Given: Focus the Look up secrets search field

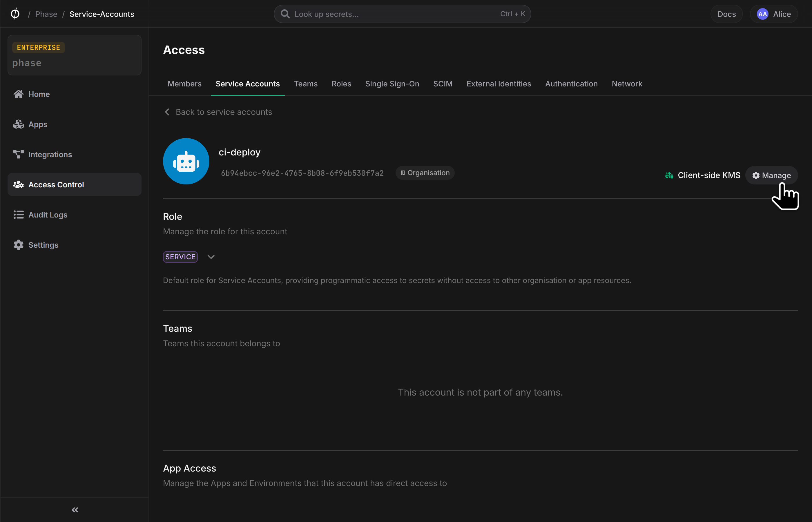Looking at the screenshot, I should 402,14.
